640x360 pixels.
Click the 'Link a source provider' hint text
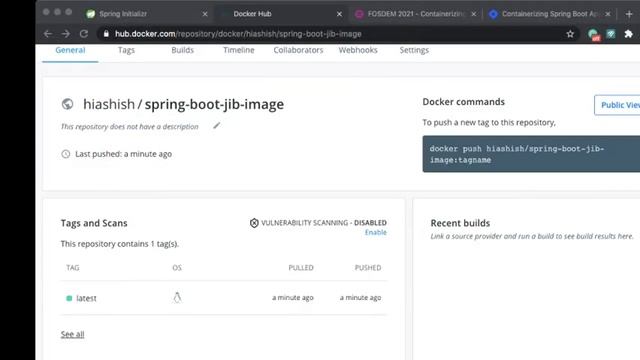532,236
